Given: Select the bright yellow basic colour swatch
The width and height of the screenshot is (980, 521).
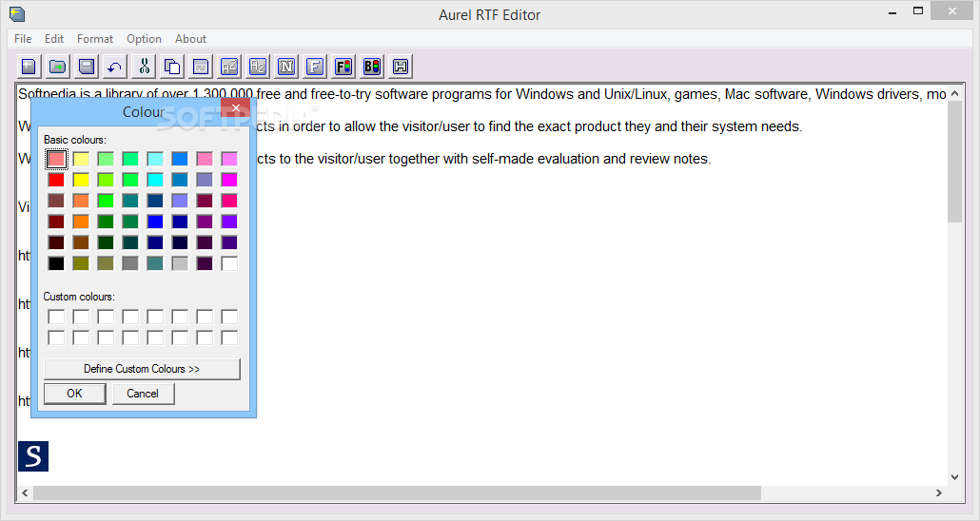Looking at the screenshot, I should point(81,180).
